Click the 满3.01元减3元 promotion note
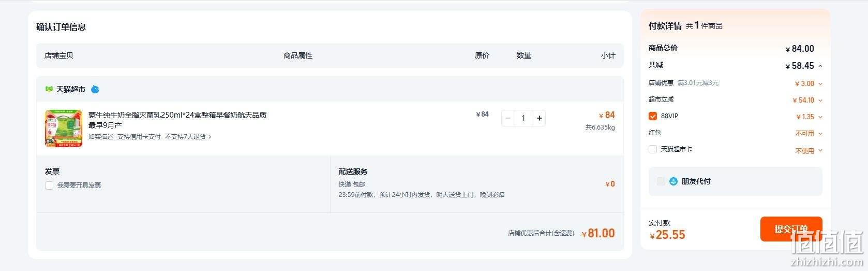Image resolution: width=868 pixels, height=271 pixels. (x=698, y=83)
